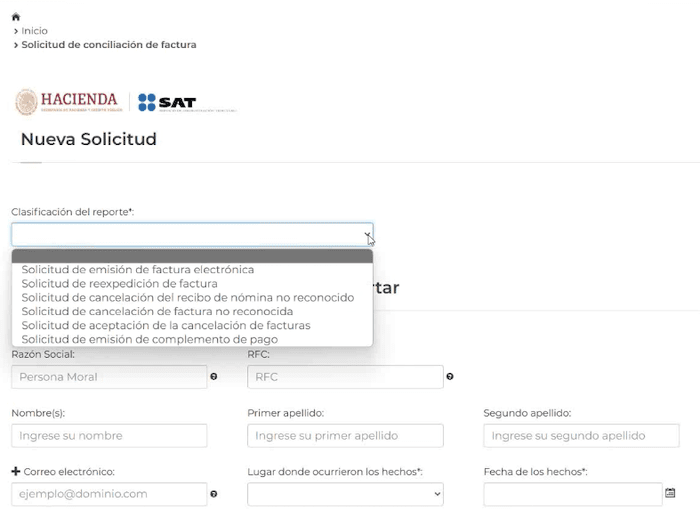Choose cancelación del recibo de nómina no reconocido
The width and height of the screenshot is (700, 518).
coord(187,297)
